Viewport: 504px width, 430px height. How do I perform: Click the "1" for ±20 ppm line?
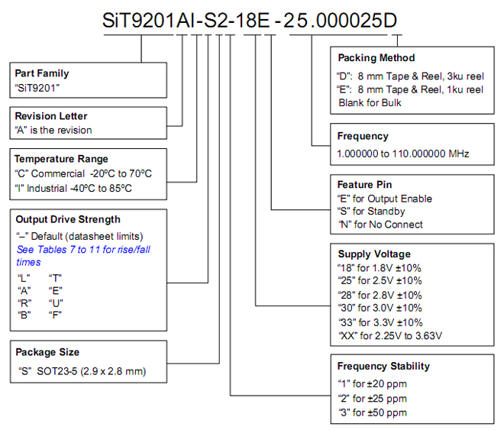(x=372, y=383)
